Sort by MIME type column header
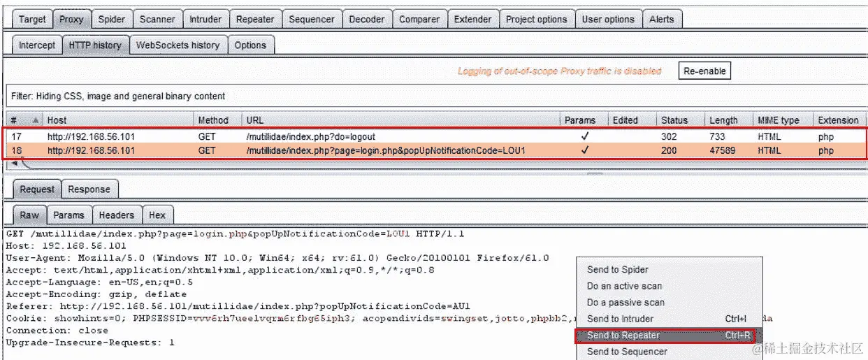 783,120
